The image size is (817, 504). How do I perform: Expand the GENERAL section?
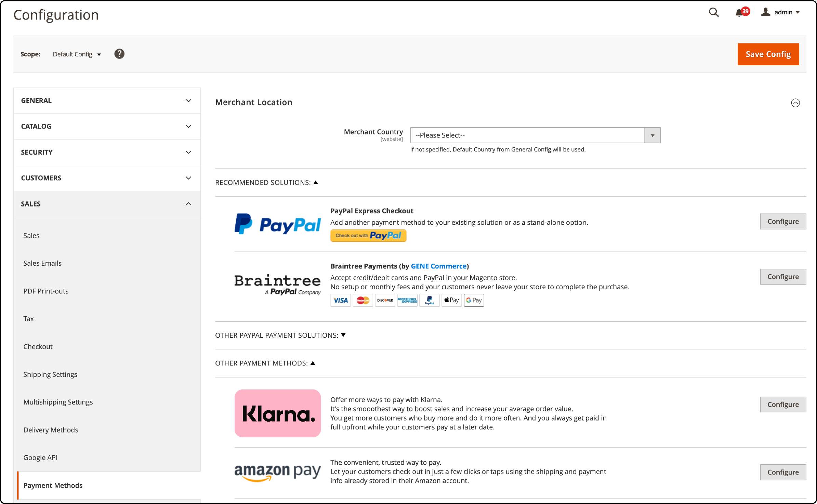107,101
